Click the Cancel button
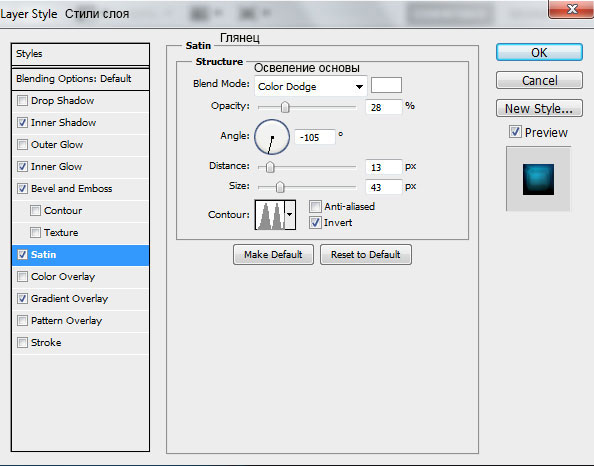Screen dimensions: 594x466 point(539,80)
